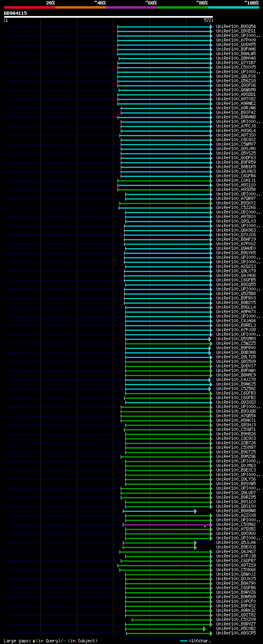Select hit label UniRef100_A9SDD1

pos(236,94)
